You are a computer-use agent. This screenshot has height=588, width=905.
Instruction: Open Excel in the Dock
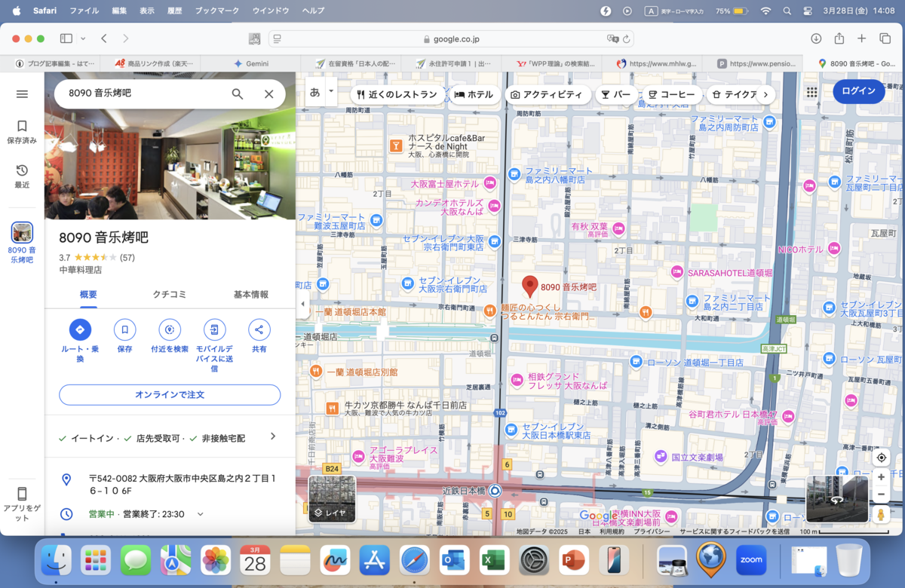click(x=493, y=560)
